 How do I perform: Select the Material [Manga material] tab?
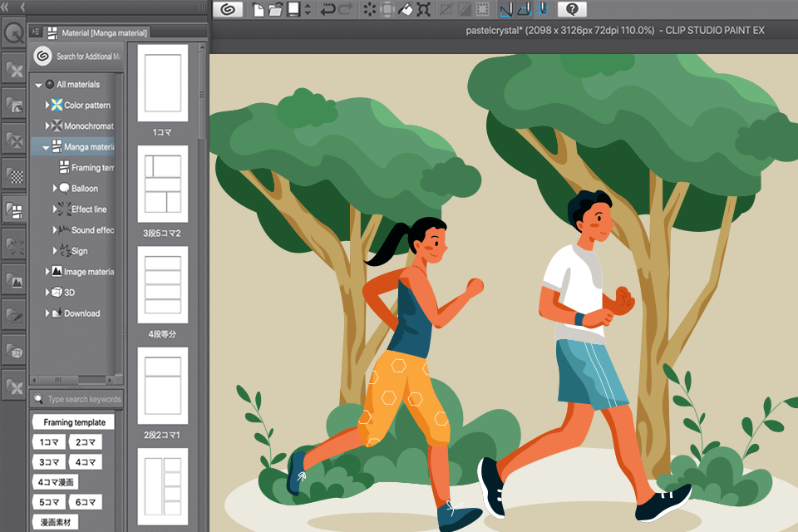tap(96, 32)
